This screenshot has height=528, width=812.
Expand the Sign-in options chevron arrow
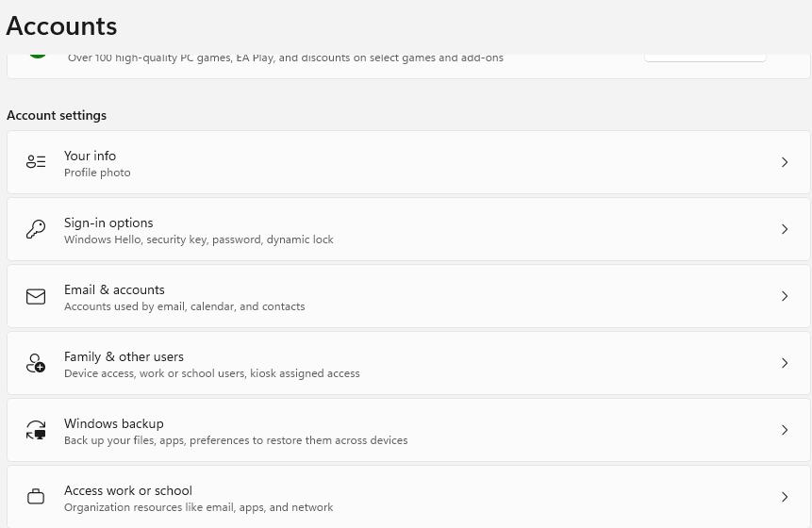click(784, 229)
